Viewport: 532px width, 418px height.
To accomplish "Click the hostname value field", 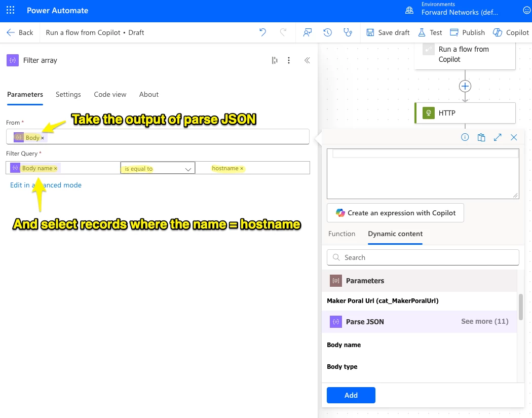I will (252, 168).
